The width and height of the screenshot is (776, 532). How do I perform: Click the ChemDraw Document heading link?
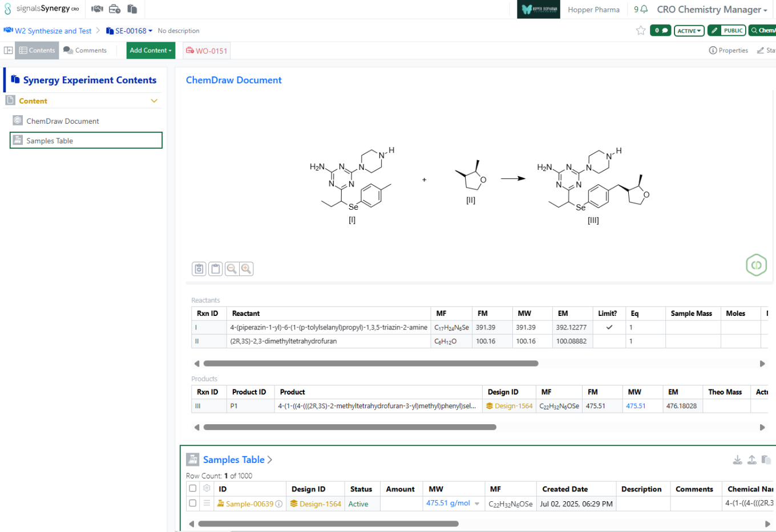[234, 80]
